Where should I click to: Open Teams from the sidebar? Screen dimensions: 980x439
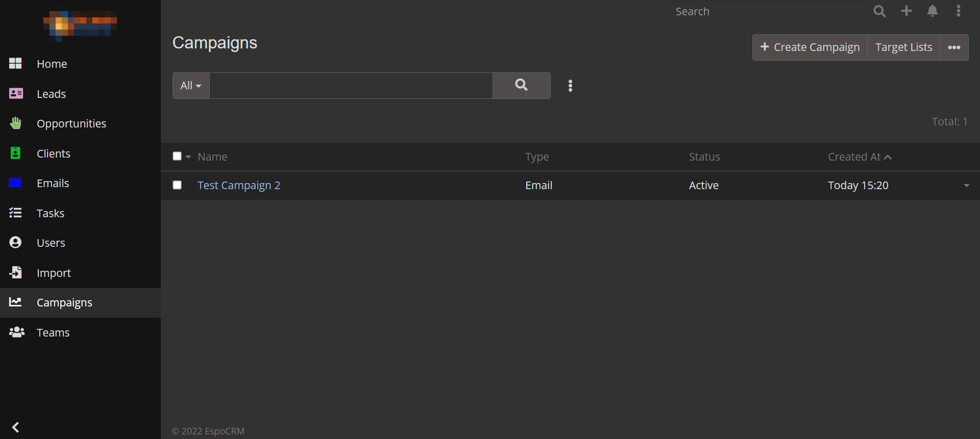click(x=53, y=332)
